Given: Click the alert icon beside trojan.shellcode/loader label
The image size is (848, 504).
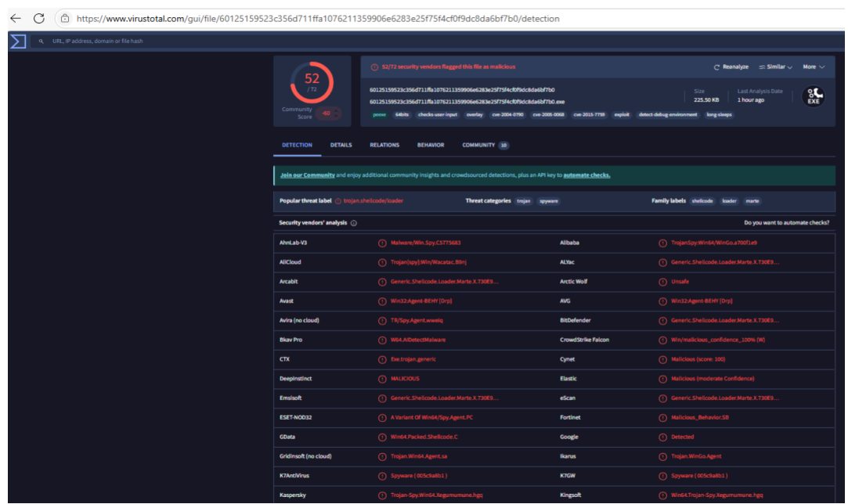Looking at the screenshot, I should [x=337, y=200].
